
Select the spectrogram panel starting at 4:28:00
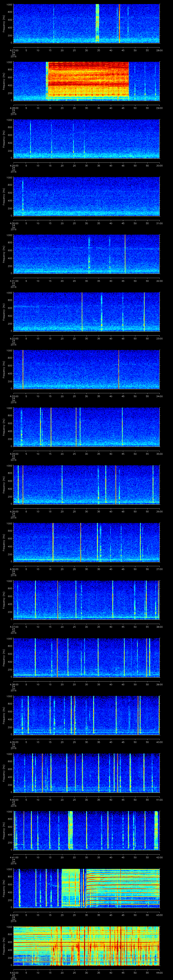click(x=86, y=81)
